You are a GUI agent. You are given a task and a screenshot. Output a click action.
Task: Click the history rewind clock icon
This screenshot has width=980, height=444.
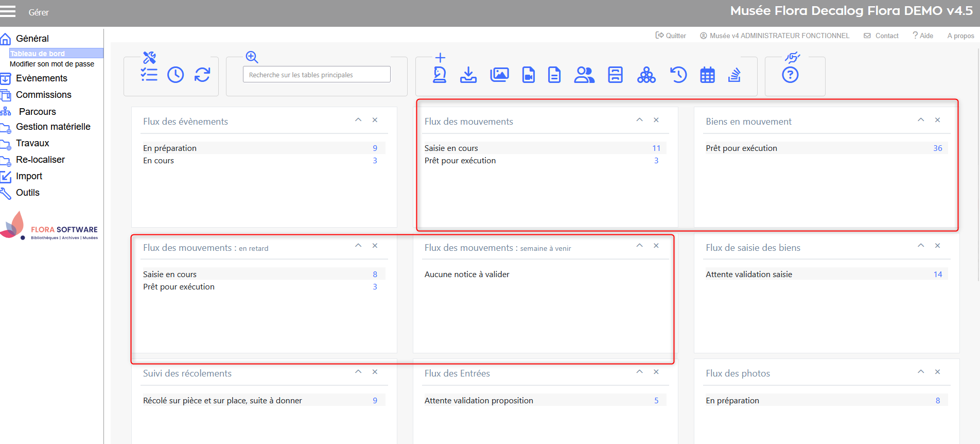678,75
